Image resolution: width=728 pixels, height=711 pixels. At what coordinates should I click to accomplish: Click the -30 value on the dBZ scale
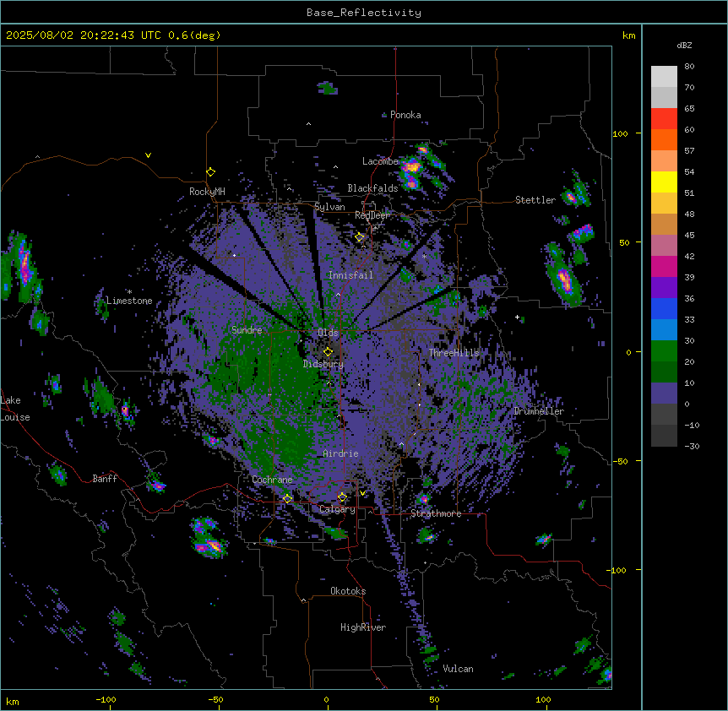point(692,447)
